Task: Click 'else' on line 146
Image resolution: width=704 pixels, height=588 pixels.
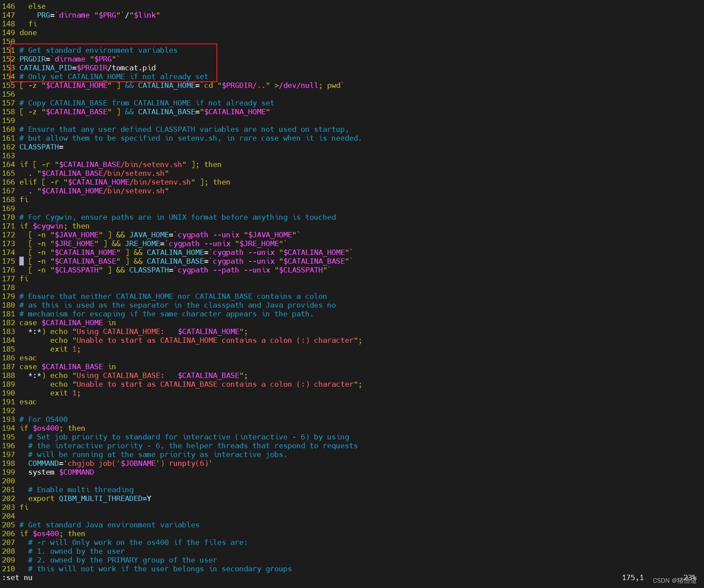Action: tap(37, 6)
